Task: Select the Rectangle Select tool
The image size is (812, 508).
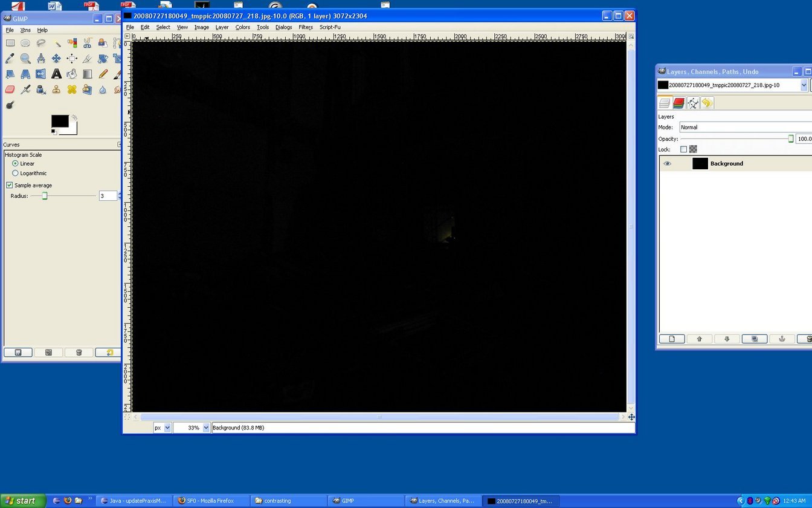Action: [10, 43]
